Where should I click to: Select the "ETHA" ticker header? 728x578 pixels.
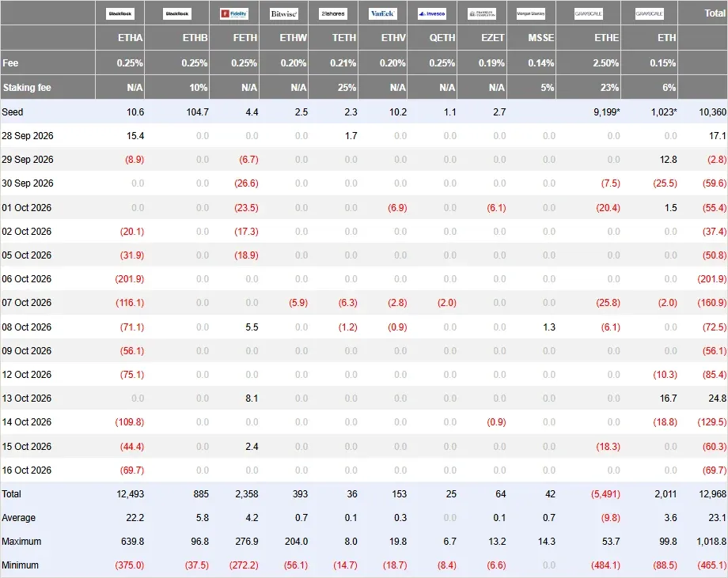(131, 38)
